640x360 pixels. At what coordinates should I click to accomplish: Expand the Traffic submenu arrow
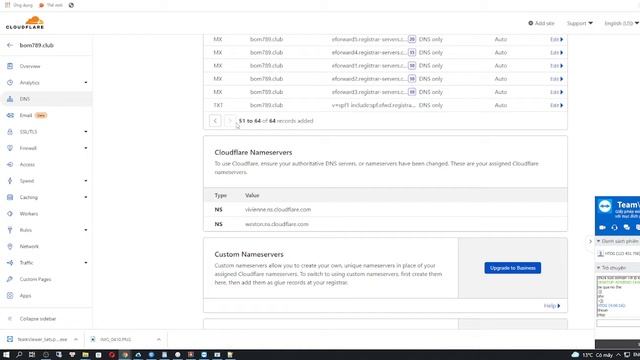point(86,262)
